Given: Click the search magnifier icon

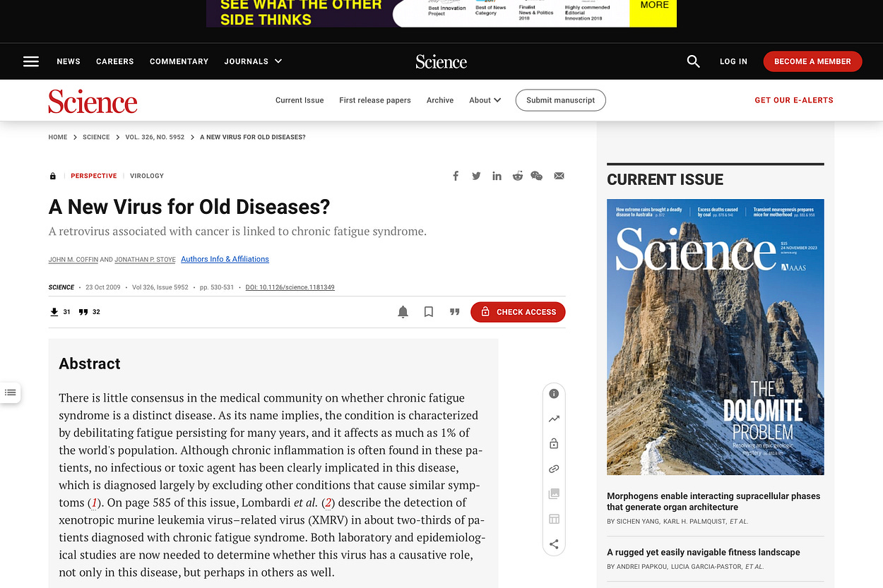Looking at the screenshot, I should [x=694, y=61].
